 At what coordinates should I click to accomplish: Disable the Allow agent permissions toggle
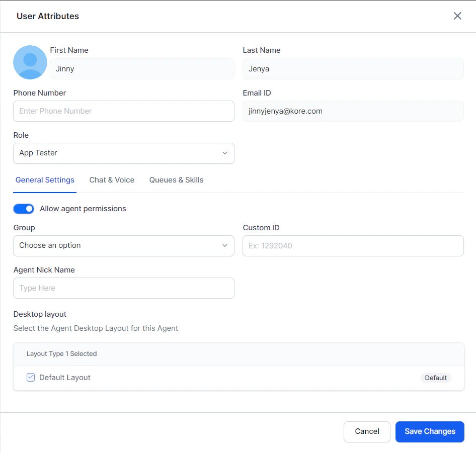coord(23,209)
